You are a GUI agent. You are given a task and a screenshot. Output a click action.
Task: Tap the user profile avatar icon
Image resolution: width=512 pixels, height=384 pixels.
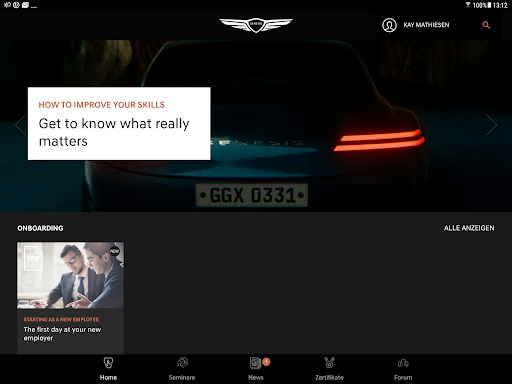tap(389, 25)
